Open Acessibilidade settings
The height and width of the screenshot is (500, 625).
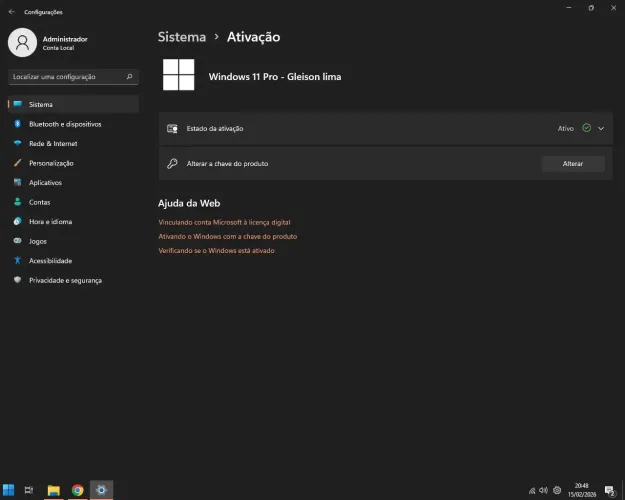73,261
